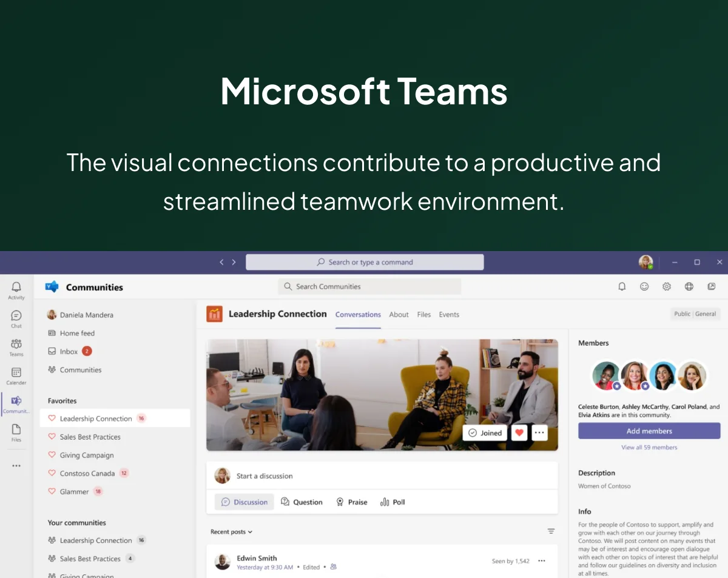
Task: Select the Praise post type
Action: (x=351, y=502)
